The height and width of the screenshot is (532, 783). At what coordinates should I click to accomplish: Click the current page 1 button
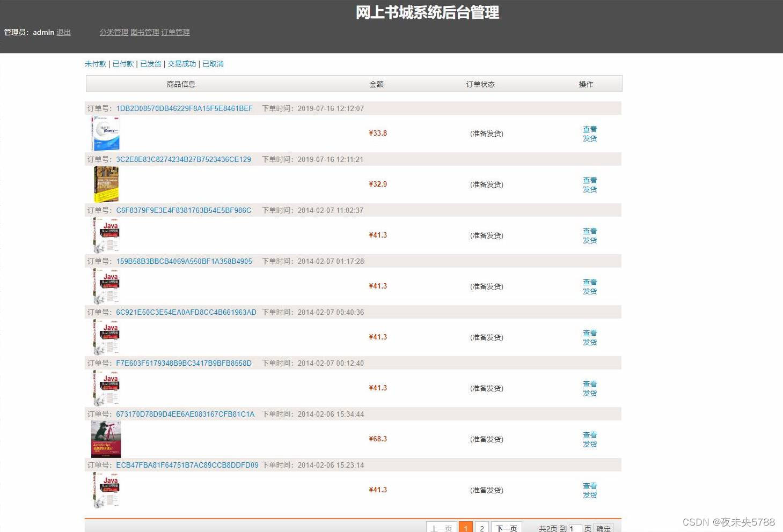pyautogui.click(x=466, y=528)
